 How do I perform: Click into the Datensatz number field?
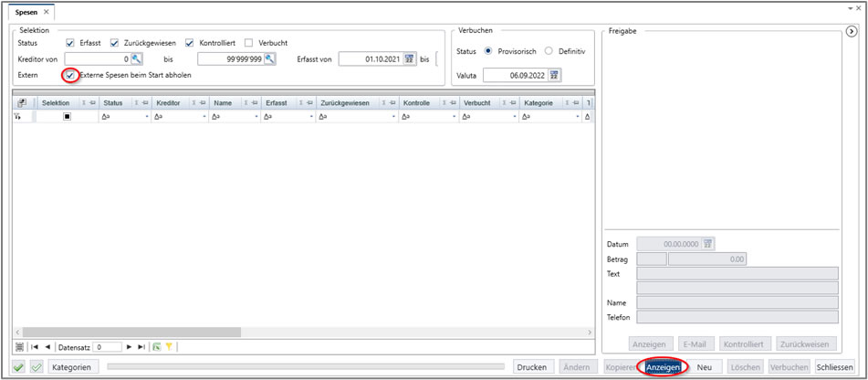(107, 347)
